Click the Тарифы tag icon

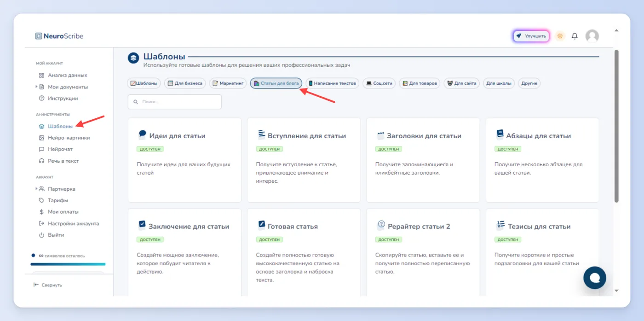click(41, 200)
